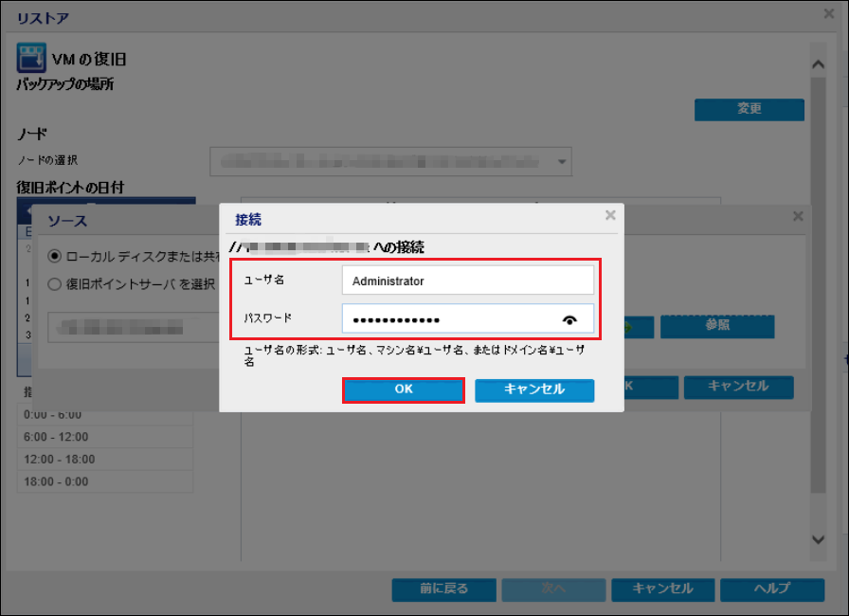Click the disabled 次へ button
The width and height of the screenshot is (849, 616).
(x=553, y=589)
